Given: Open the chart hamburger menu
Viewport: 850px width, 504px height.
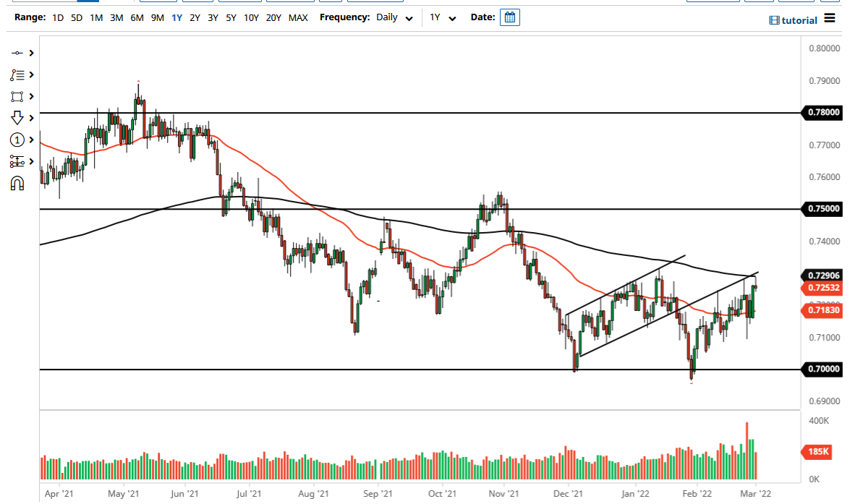Looking at the screenshot, I should (x=830, y=20).
